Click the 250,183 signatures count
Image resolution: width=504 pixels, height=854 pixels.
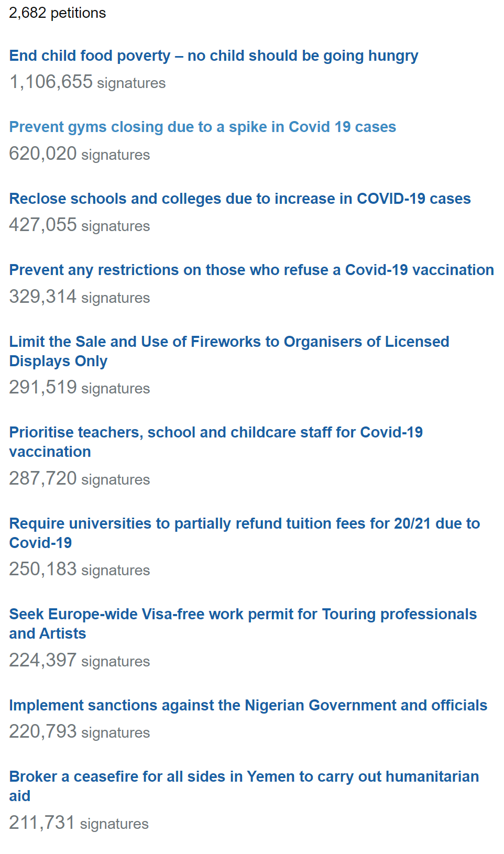point(79,570)
